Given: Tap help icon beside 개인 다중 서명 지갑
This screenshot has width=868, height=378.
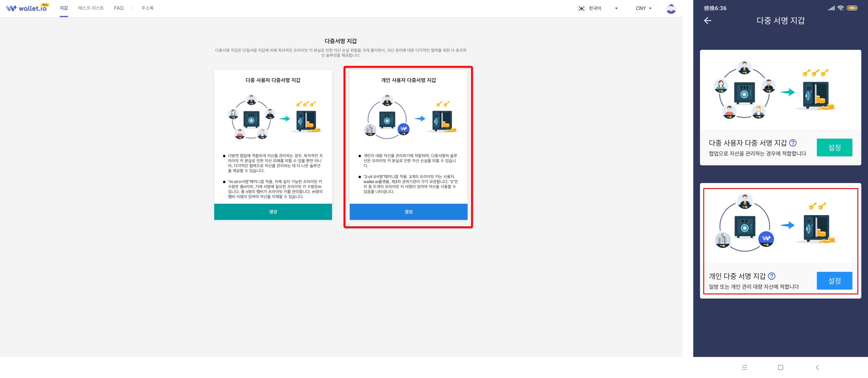Looking at the screenshot, I should [x=772, y=276].
